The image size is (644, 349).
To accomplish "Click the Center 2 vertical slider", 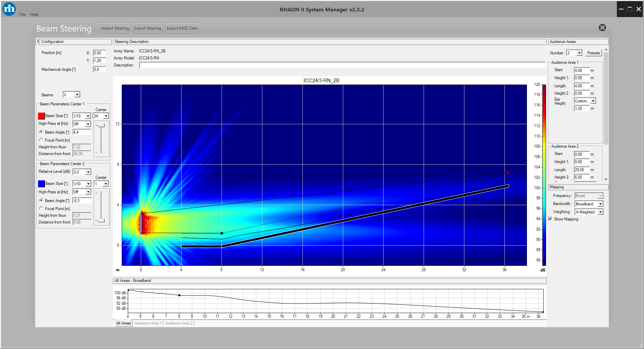I will (101, 207).
